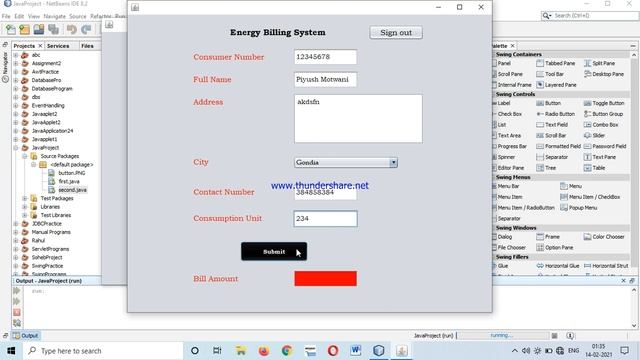Expand the Libraries node in JavaProject
The image size is (640, 360).
[x=24, y=207]
